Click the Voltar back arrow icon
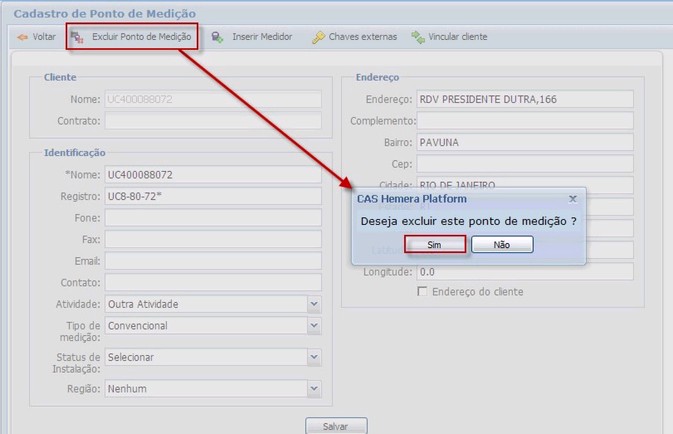The image size is (673, 434). 21,37
